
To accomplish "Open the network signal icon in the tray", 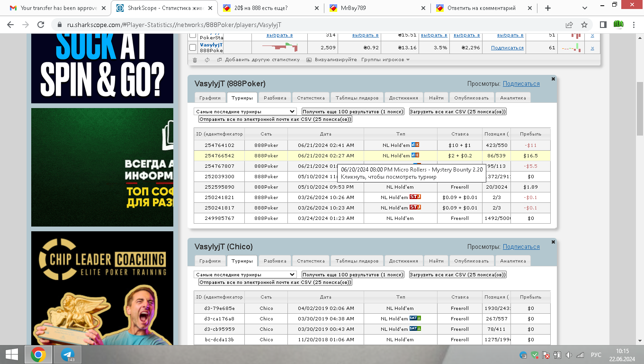I will click(580, 355).
